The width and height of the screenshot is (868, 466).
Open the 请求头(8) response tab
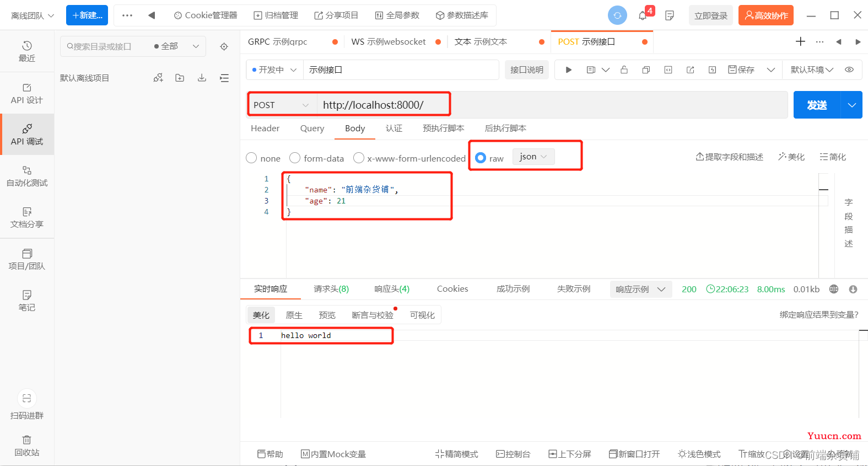[x=331, y=289]
